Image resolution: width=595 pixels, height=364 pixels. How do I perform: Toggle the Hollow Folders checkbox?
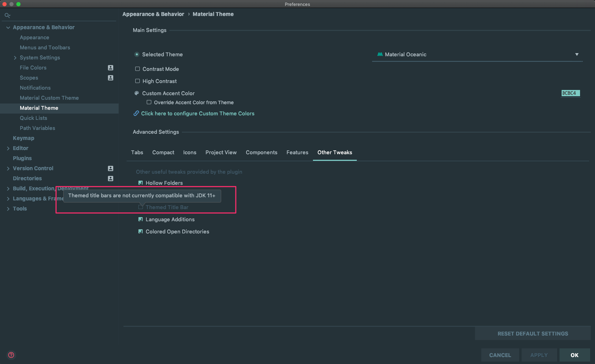[140, 183]
